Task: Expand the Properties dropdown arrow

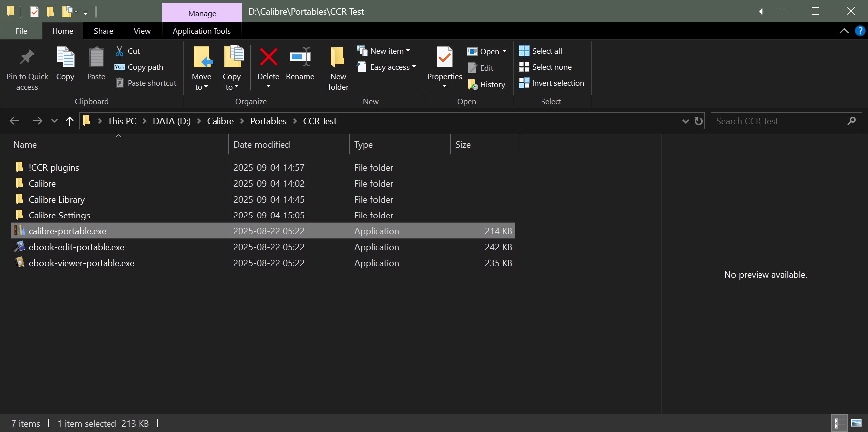Action: tap(444, 87)
